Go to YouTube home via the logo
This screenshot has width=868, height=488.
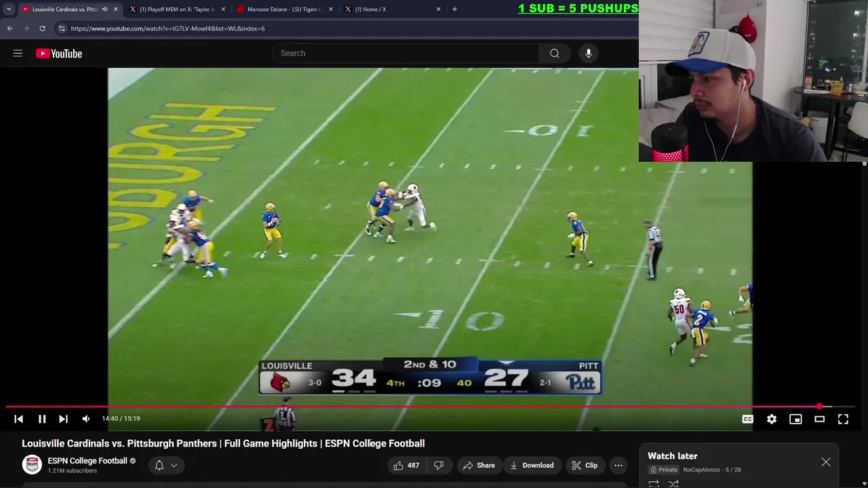pyautogui.click(x=59, y=54)
